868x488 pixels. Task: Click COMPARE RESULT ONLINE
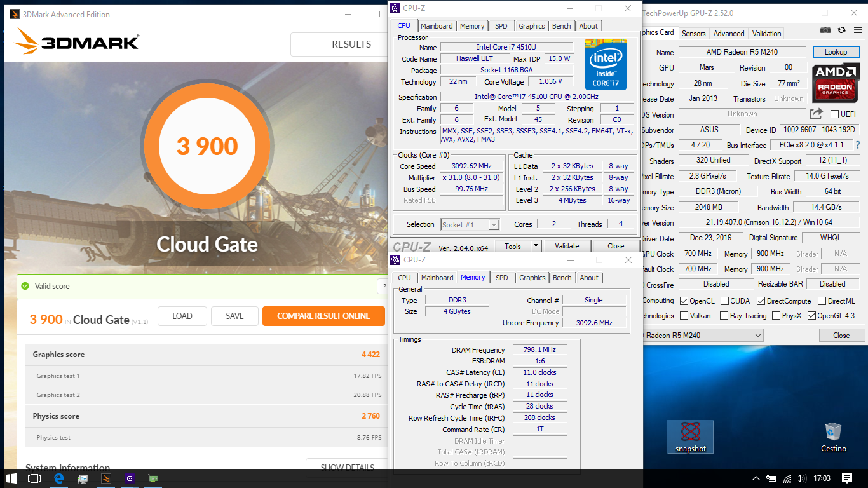click(x=323, y=316)
